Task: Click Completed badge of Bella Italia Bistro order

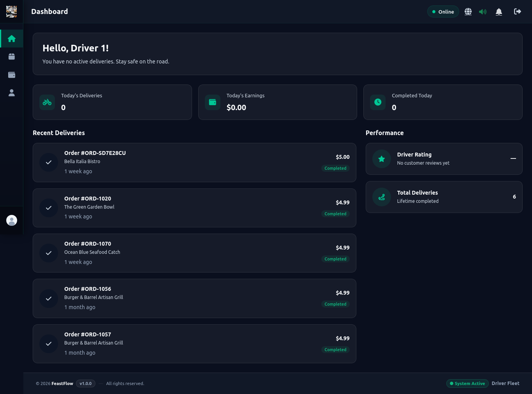Action: [x=335, y=168]
